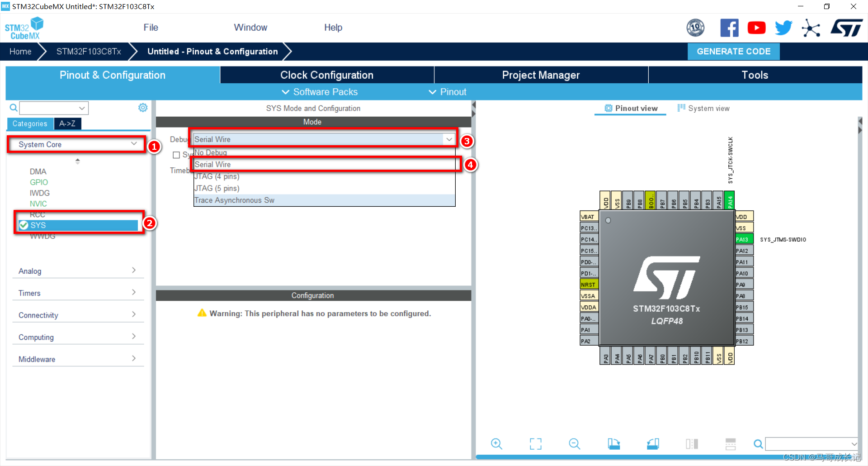
Task: Select IWDG in System Core list
Action: click(40, 193)
